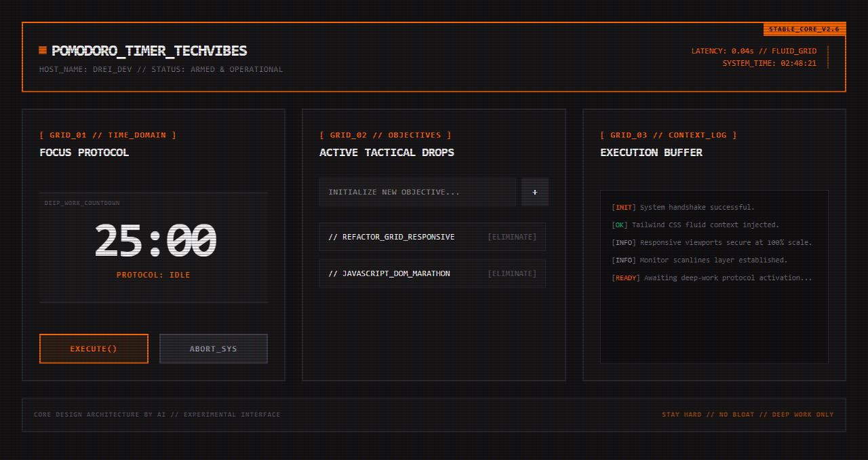Click the [ GRID_02 // OBJECTIVES ] label

(385, 135)
